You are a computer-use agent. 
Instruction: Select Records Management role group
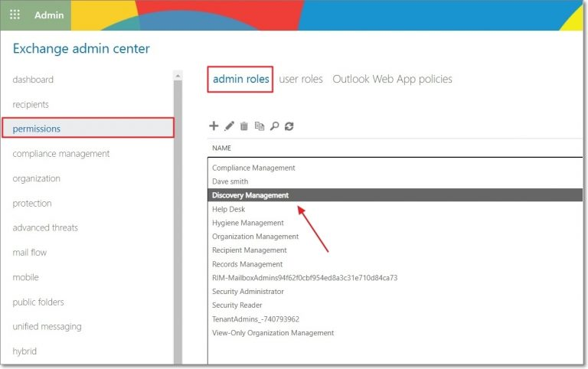(x=395, y=264)
